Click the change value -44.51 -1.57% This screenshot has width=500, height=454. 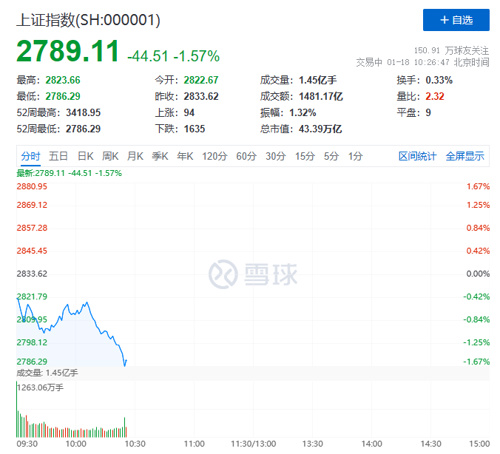(173, 56)
